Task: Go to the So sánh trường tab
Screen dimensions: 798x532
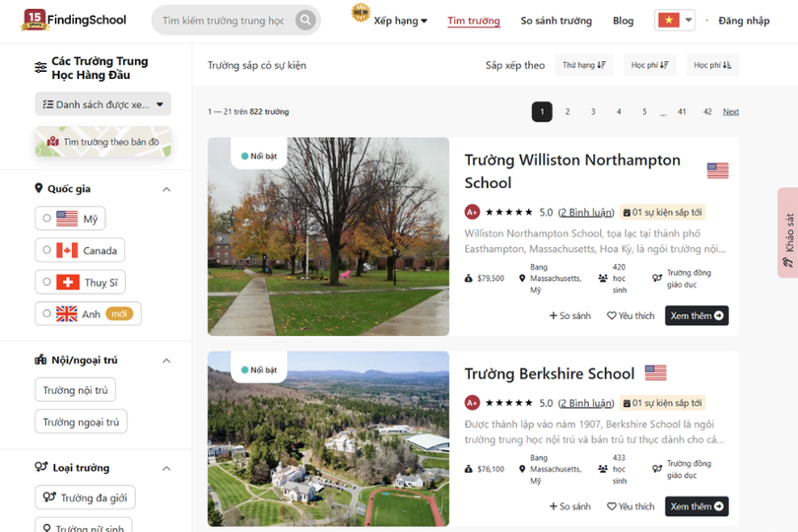Action: (556, 21)
